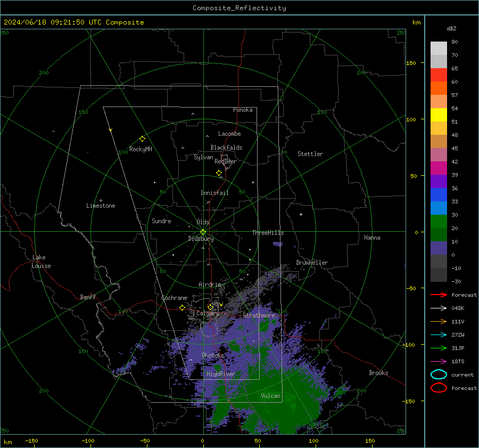
Task: Click the Strathmore town label
Action: click(x=259, y=315)
